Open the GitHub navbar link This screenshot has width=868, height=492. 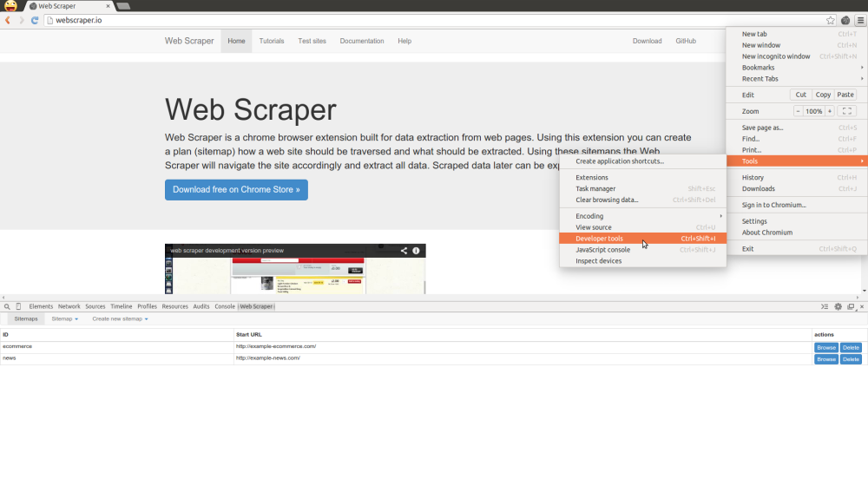[686, 41]
